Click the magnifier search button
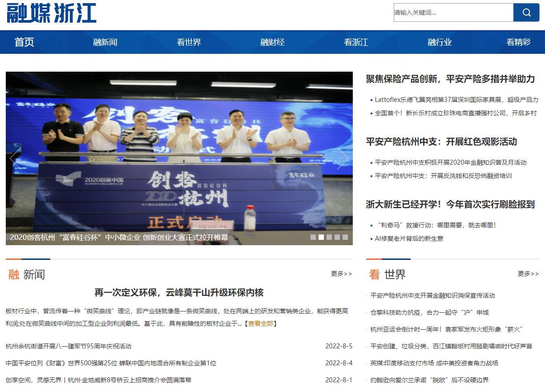 pos(526,12)
